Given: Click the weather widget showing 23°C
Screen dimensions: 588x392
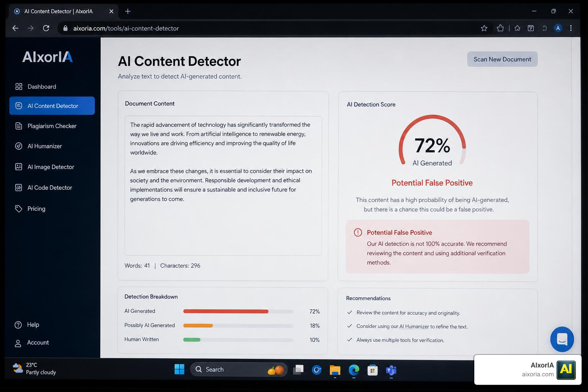Looking at the screenshot, I should click(34, 369).
